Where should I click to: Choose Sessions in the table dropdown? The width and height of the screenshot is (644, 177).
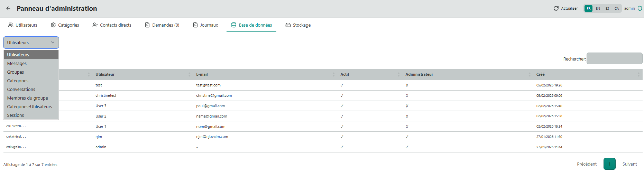[16, 115]
